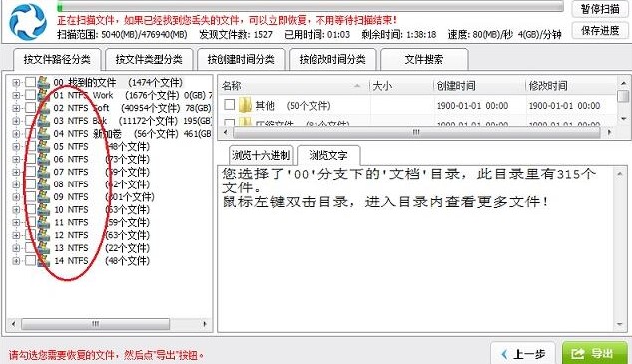Click partition icon for 07 NTFS
Image resolution: width=632 pixels, height=364 pixels.
[x=44, y=172]
